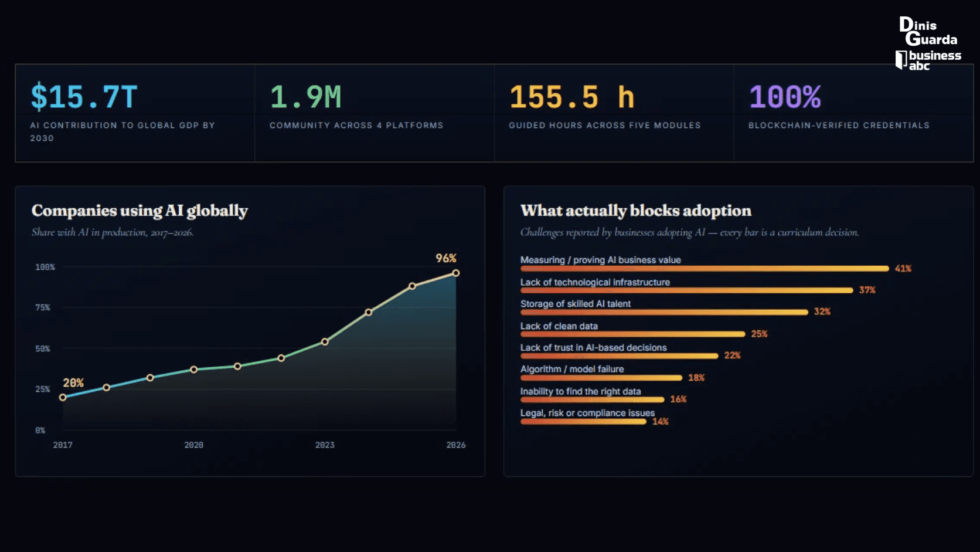Click the 'Companies using AI globally' heading
Viewport: 980px width, 552px height.
pos(139,211)
